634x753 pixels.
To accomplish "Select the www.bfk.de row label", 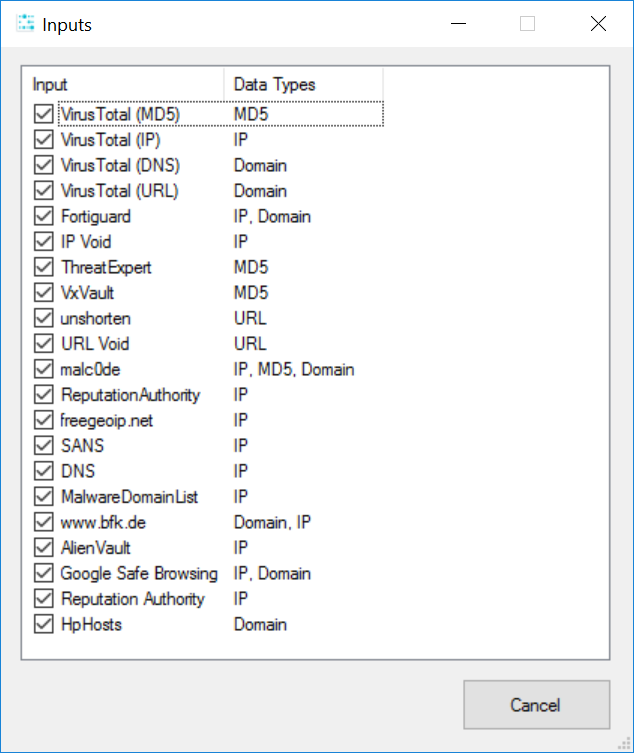I will coord(103,522).
